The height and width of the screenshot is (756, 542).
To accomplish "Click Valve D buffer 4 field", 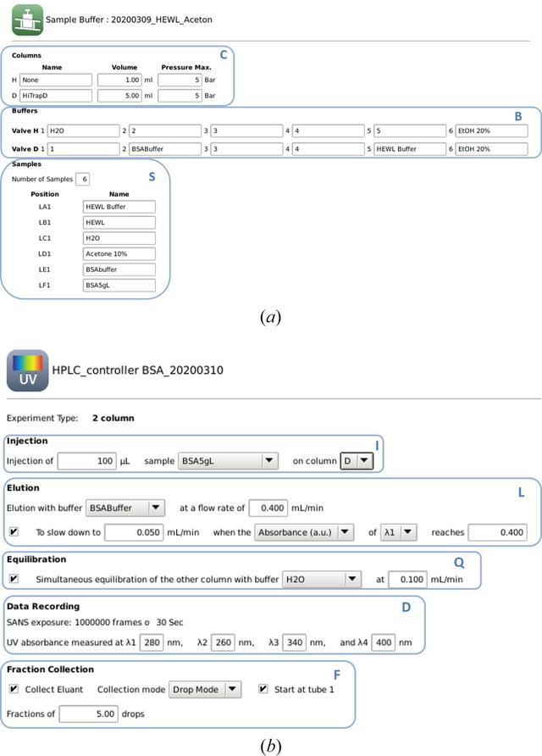I will pyautogui.click(x=329, y=149).
